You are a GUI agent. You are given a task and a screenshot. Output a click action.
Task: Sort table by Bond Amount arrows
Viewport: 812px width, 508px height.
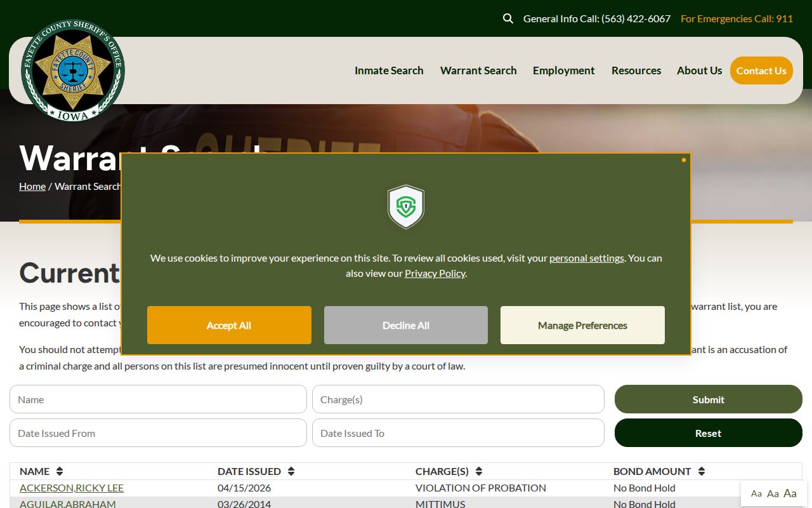tap(702, 471)
